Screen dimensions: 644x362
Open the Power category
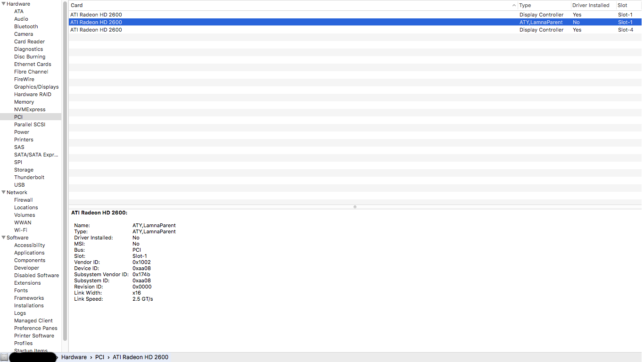22,132
